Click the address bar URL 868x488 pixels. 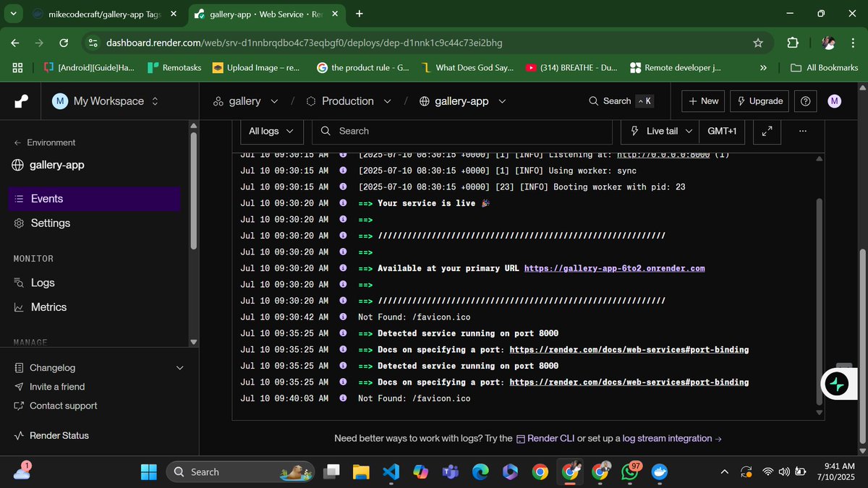tap(305, 43)
